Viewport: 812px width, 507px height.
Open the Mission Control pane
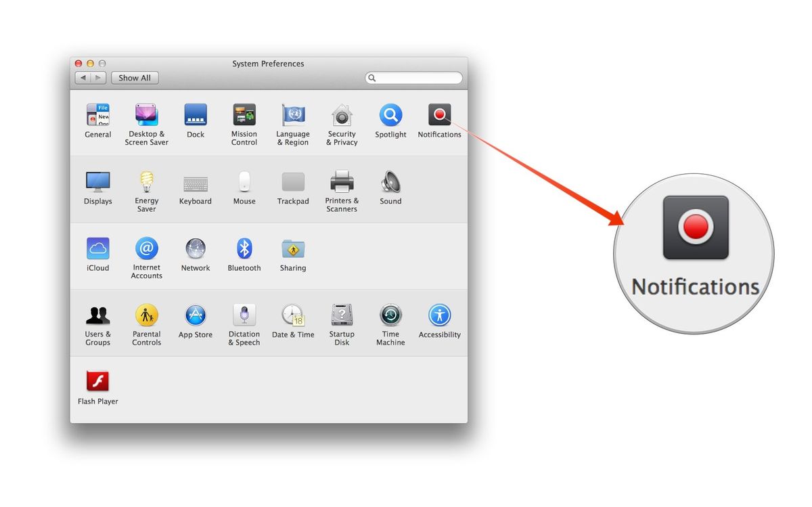click(244, 115)
